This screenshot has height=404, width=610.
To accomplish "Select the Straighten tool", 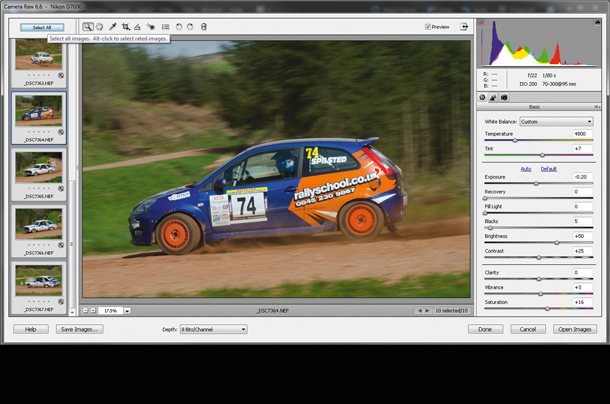I will tap(137, 27).
